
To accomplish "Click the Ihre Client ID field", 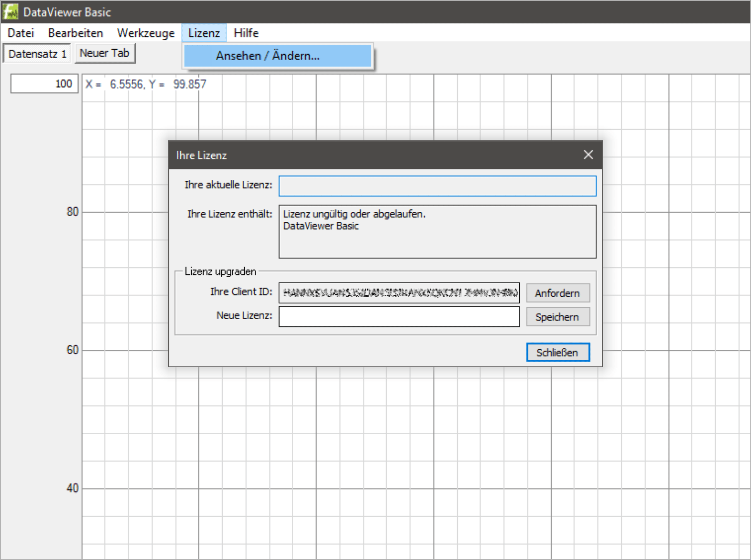I will pos(399,293).
